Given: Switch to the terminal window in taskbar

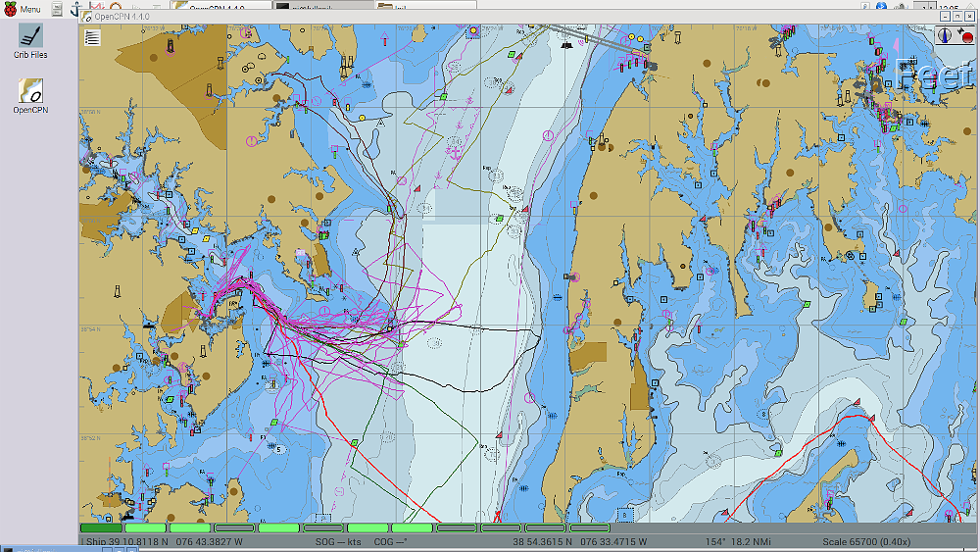Looking at the screenshot, I should [x=318, y=6].
